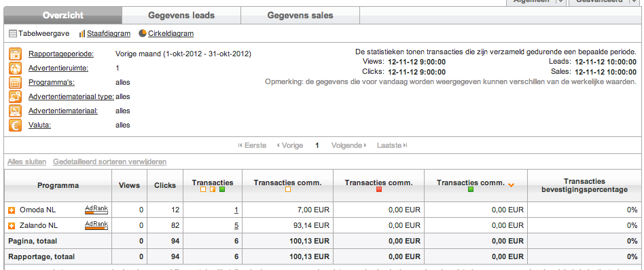Sort by Clicks column header
This screenshot has width=644, height=270.
tap(165, 185)
